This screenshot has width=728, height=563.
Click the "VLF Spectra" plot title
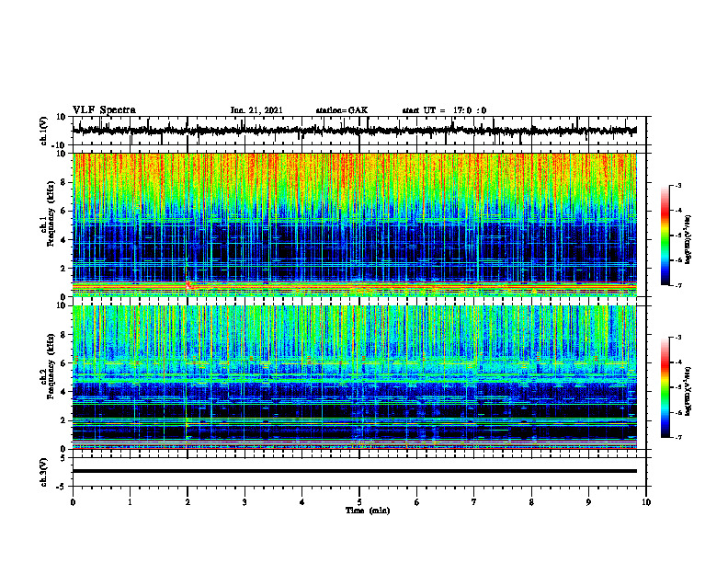[104, 109]
